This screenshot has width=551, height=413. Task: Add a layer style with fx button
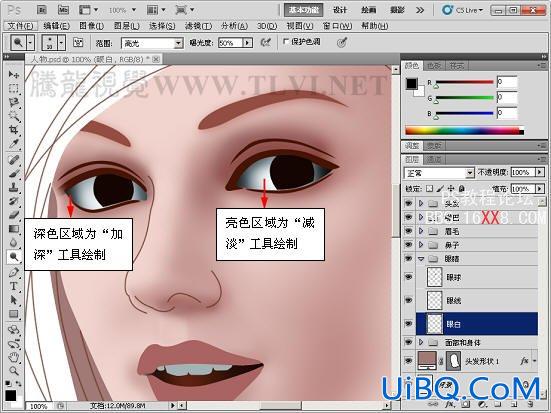(449, 405)
